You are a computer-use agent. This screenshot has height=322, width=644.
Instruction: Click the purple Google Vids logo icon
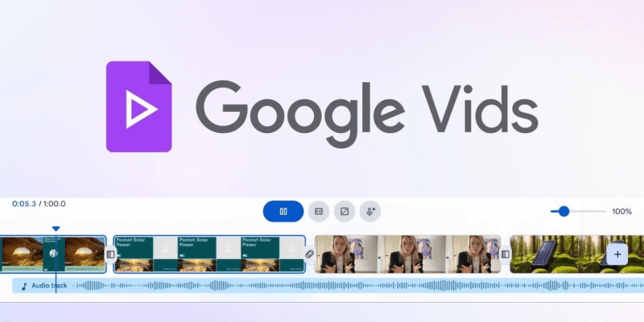(138, 107)
